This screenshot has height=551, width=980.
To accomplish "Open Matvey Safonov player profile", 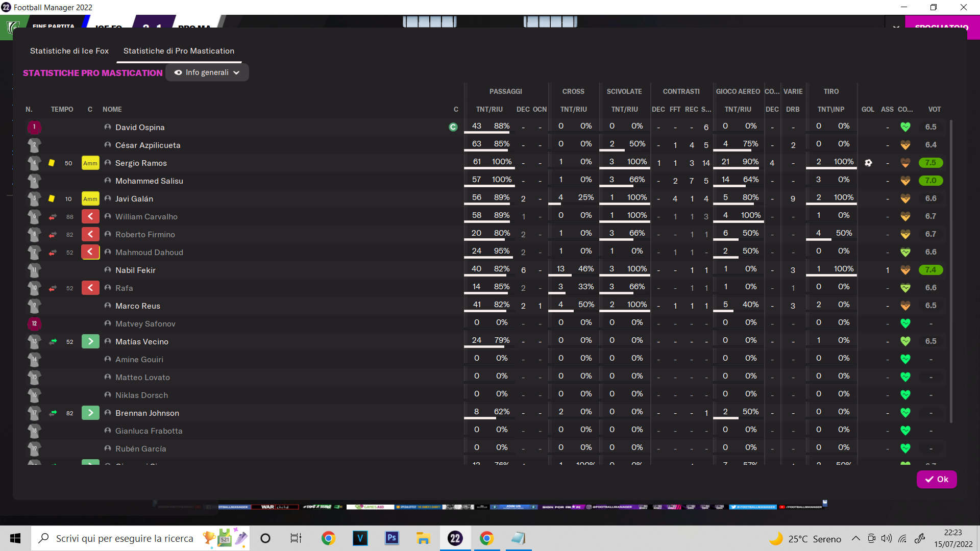I will pos(145,324).
